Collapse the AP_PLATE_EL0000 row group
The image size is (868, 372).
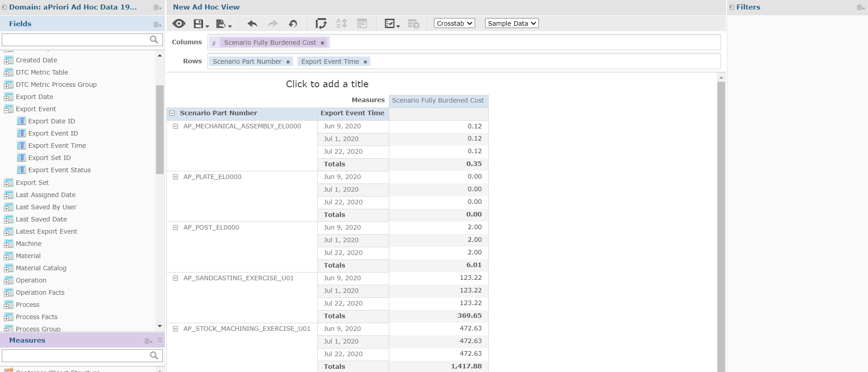(x=175, y=177)
